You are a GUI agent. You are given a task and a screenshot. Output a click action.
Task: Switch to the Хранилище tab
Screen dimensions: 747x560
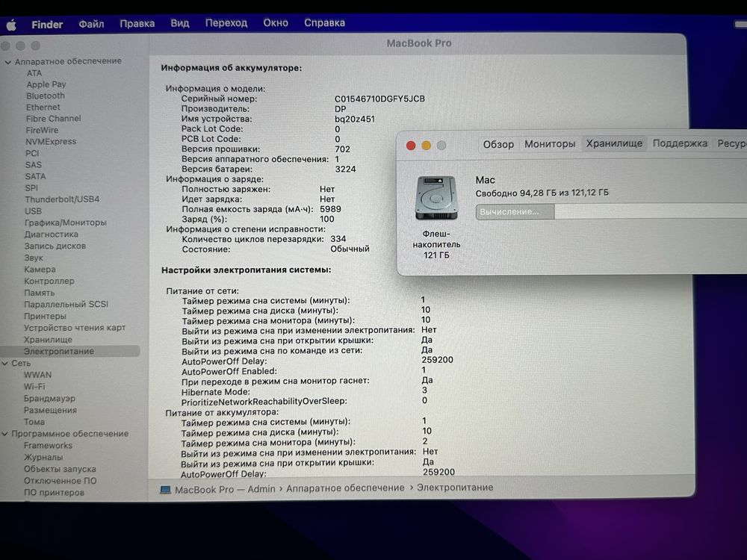614,143
